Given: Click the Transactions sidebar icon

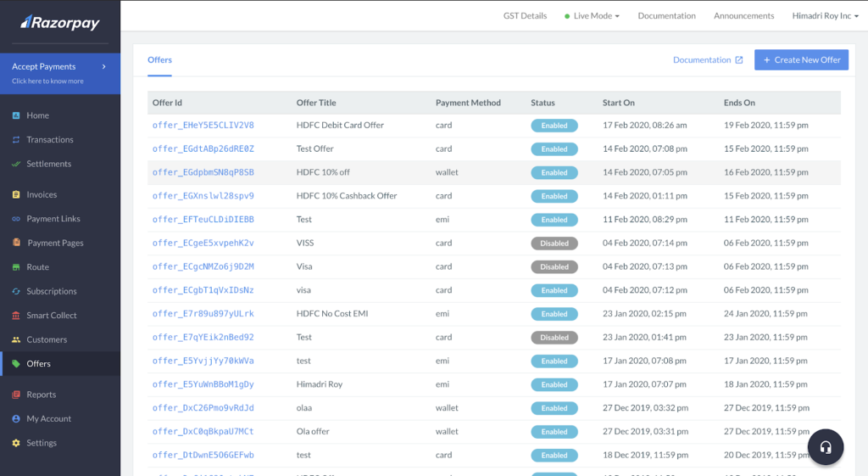Looking at the screenshot, I should (x=16, y=140).
